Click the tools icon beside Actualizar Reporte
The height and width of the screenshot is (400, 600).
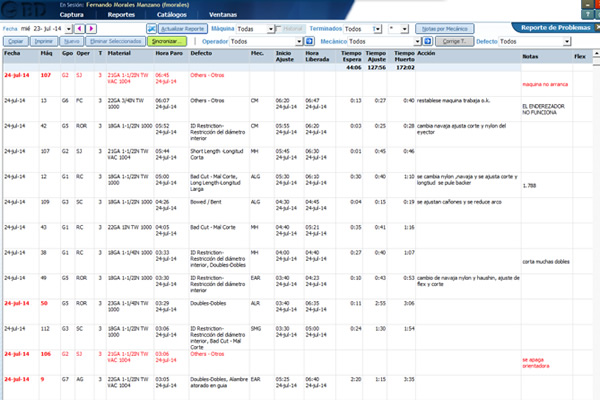click(151, 29)
